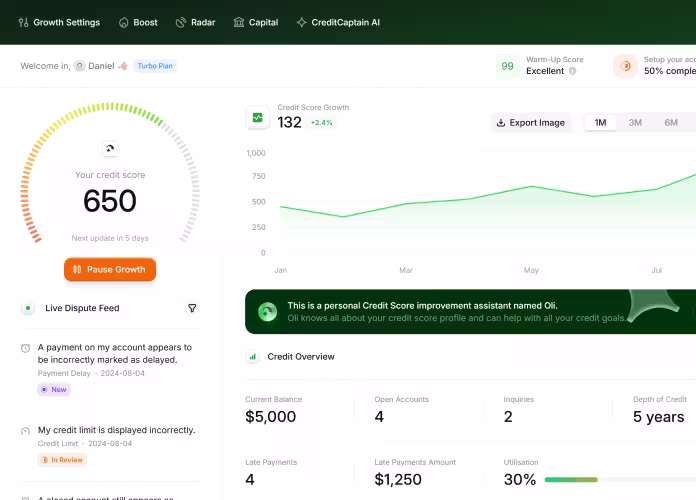Go to the Boost section

[x=138, y=22]
